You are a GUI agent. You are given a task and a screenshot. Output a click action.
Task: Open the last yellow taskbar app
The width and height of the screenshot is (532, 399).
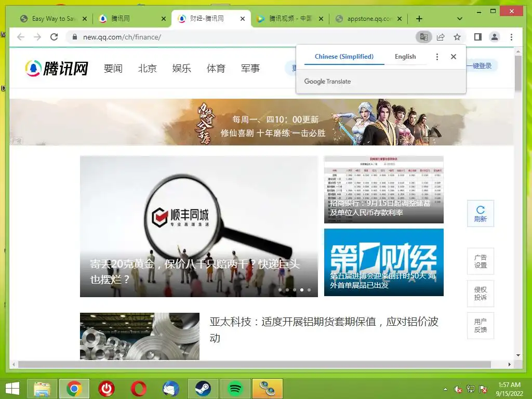268,389
